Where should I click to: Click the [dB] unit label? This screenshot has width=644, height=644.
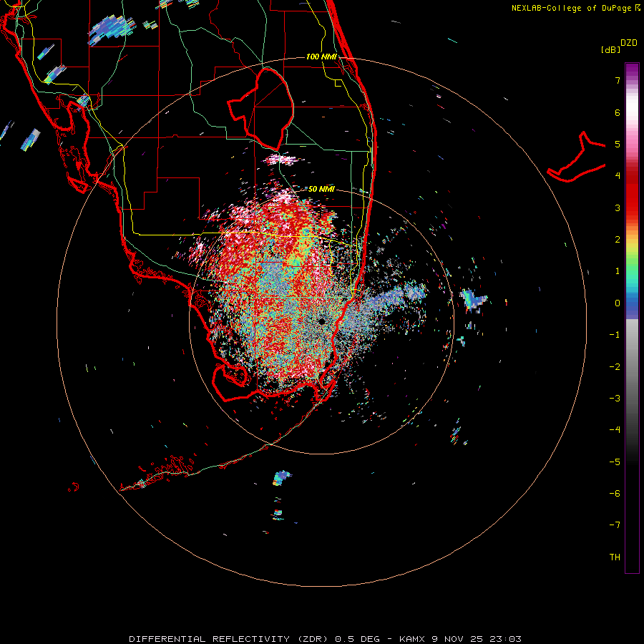610,49
